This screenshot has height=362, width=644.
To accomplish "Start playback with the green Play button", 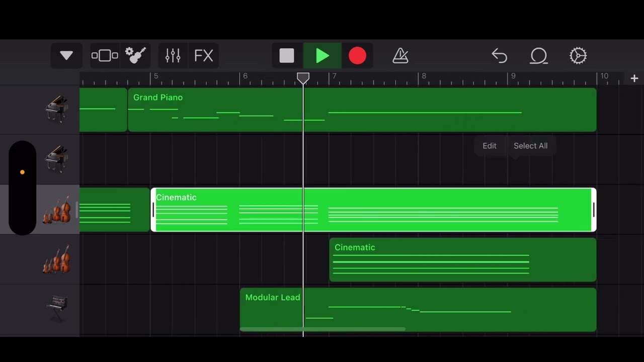I will point(322,56).
